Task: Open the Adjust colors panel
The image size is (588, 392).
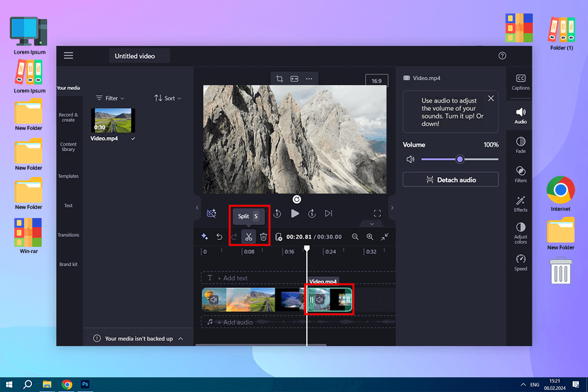Action: pyautogui.click(x=521, y=233)
